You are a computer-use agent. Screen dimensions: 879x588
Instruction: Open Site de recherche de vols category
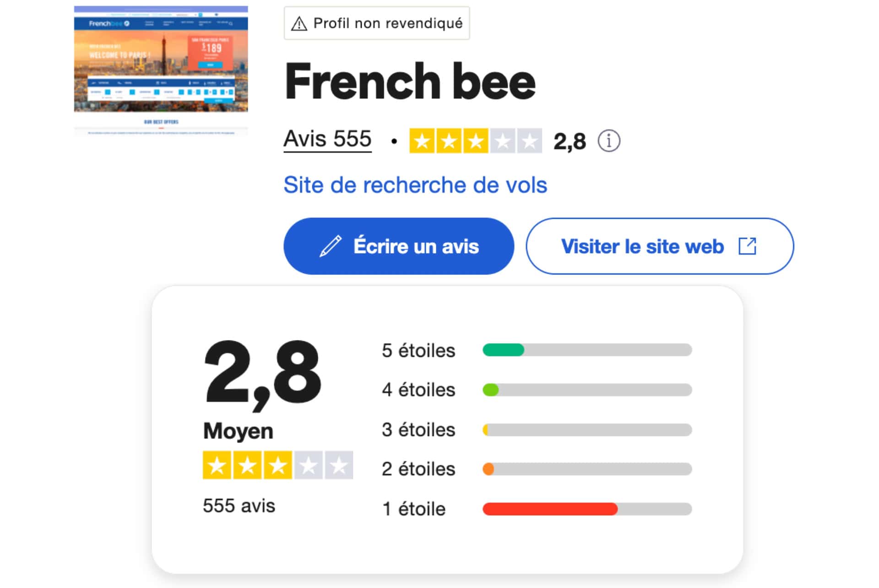click(x=415, y=185)
